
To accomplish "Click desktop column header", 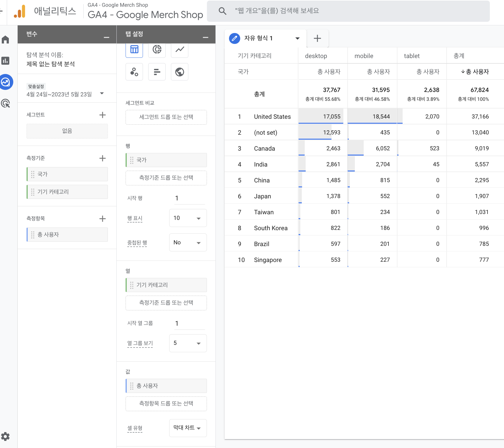I will pyautogui.click(x=316, y=56).
